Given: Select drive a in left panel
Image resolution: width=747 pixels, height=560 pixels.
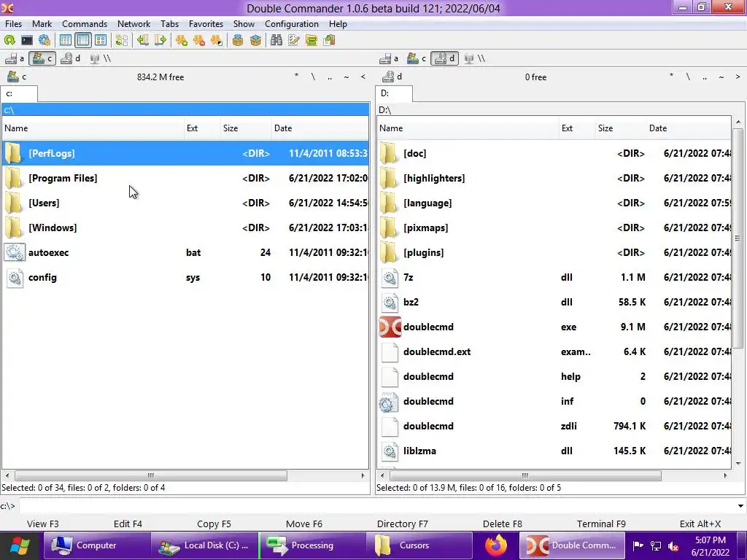Looking at the screenshot, I should [x=15, y=58].
